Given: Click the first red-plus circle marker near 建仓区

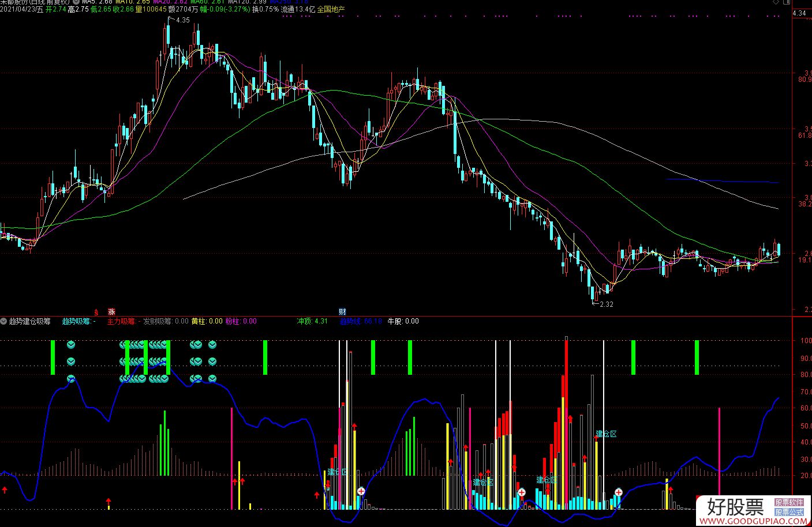Looking at the screenshot, I should (361, 491).
